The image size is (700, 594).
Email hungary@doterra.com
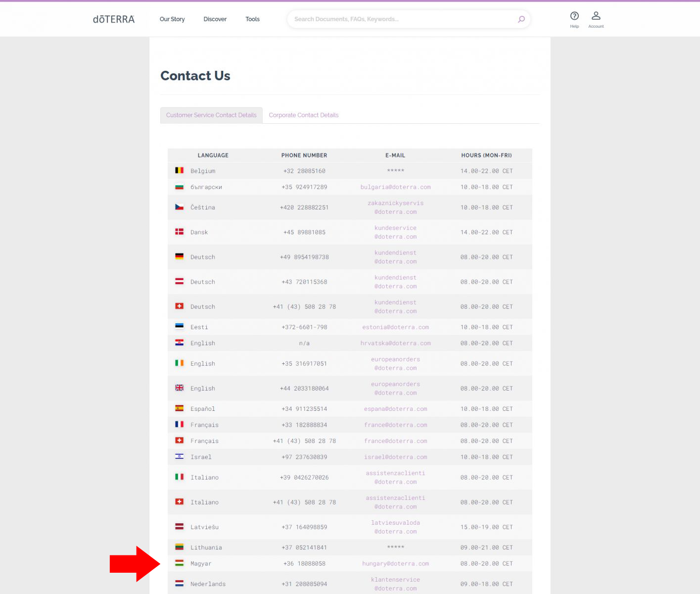(396, 563)
